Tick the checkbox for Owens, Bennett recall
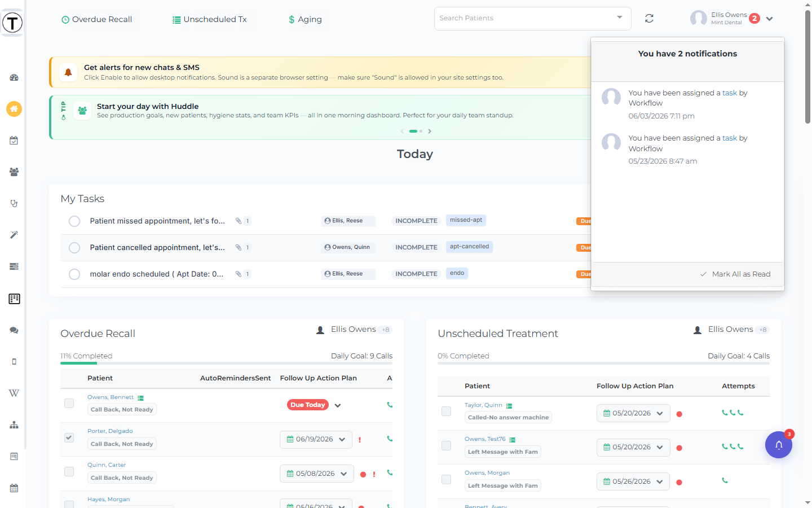812x508 pixels. (x=69, y=404)
